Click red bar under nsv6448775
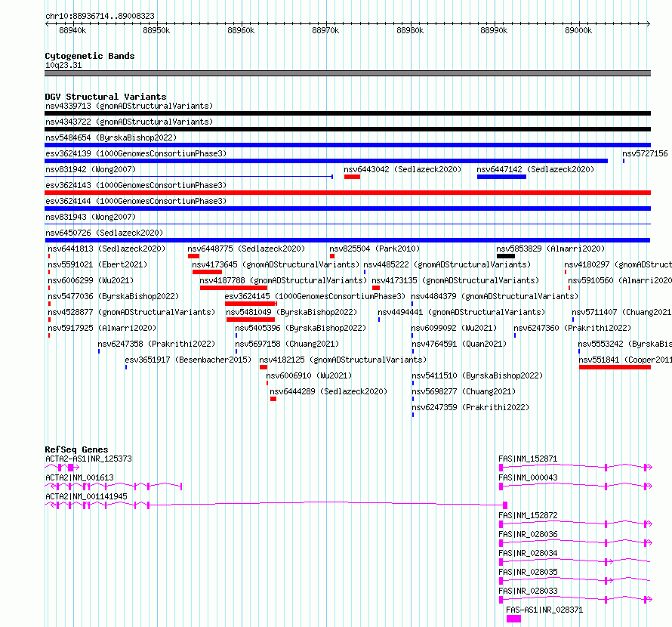The image size is (672, 627). point(193,256)
